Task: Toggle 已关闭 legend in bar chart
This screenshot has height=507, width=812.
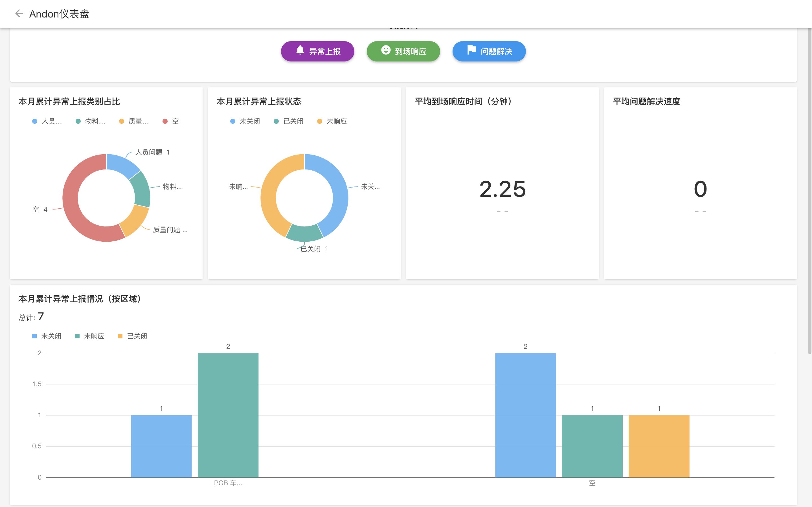Action: tap(133, 336)
